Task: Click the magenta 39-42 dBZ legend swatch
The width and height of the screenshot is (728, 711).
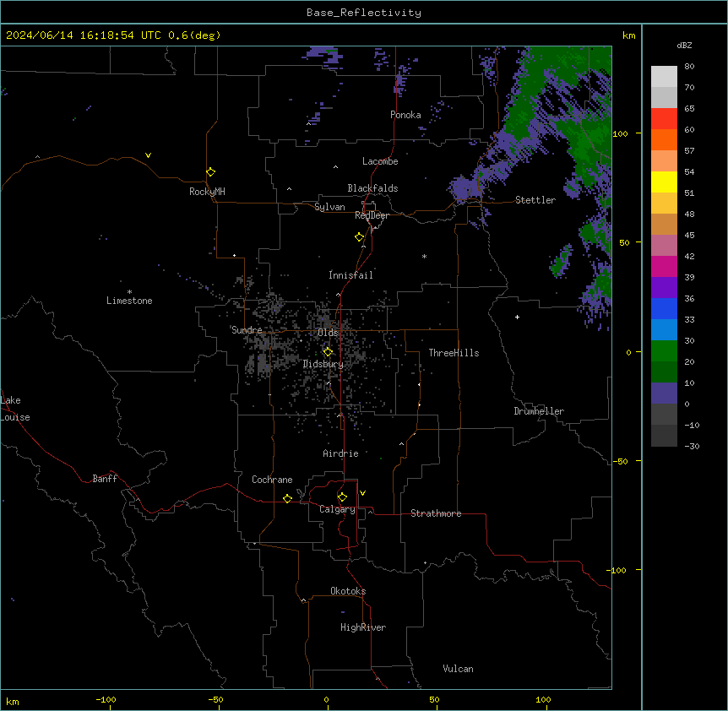Action: (x=664, y=266)
